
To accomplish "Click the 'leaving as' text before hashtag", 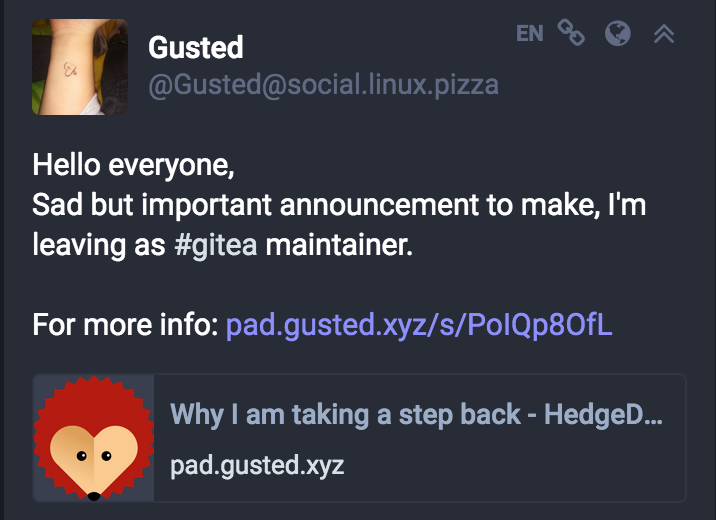I will click(x=99, y=245).
